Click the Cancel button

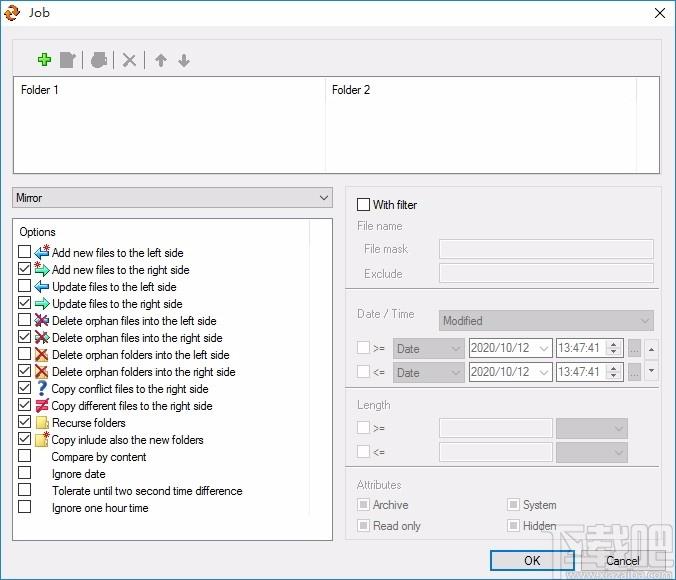point(622,560)
